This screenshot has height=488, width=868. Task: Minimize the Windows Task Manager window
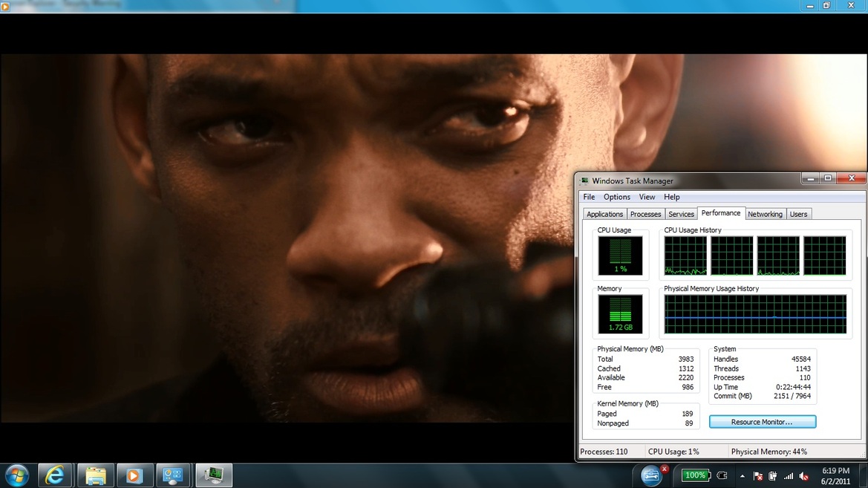810,178
